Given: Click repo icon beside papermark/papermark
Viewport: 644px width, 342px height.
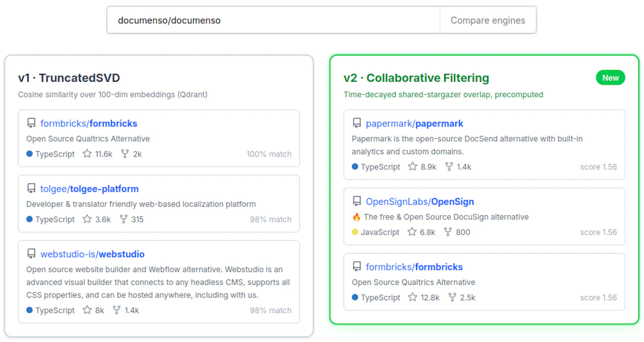Looking at the screenshot, I should tap(357, 123).
